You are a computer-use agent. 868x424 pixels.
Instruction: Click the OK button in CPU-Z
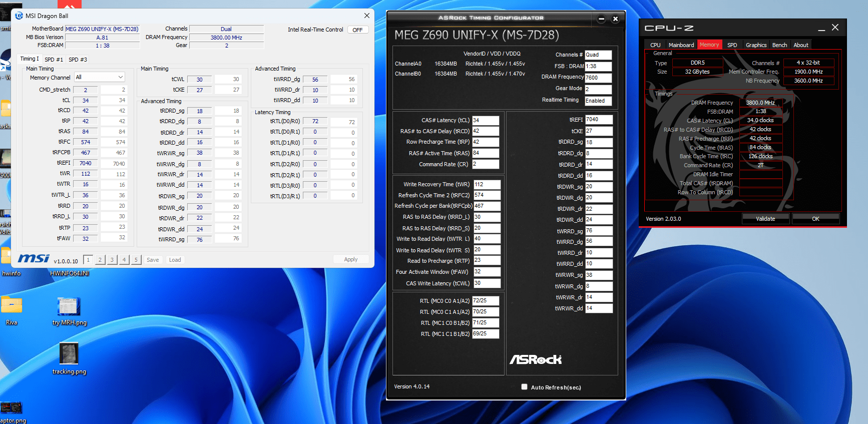click(815, 219)
